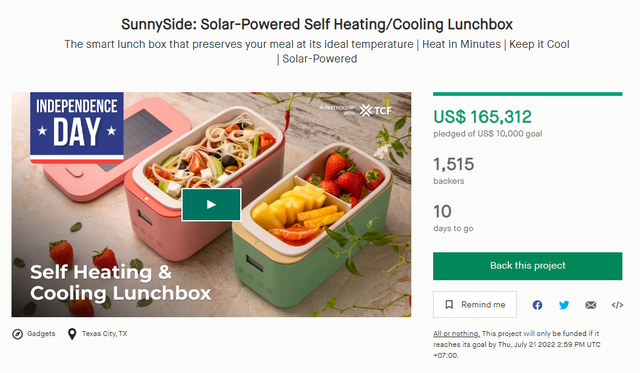Click the US$ 165,312 pledged amount
640x373 pixels.
pyautogui.click(x=482, y=117)
